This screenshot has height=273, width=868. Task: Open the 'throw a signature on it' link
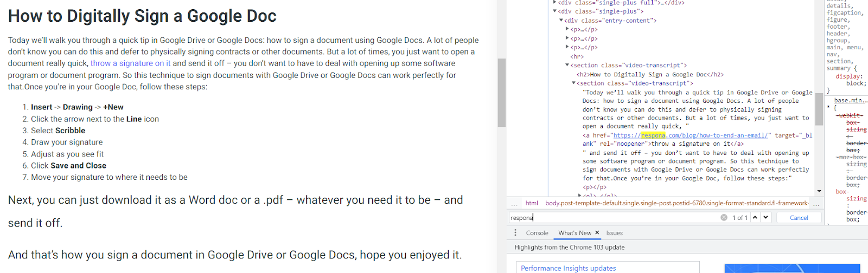(130, 63)
